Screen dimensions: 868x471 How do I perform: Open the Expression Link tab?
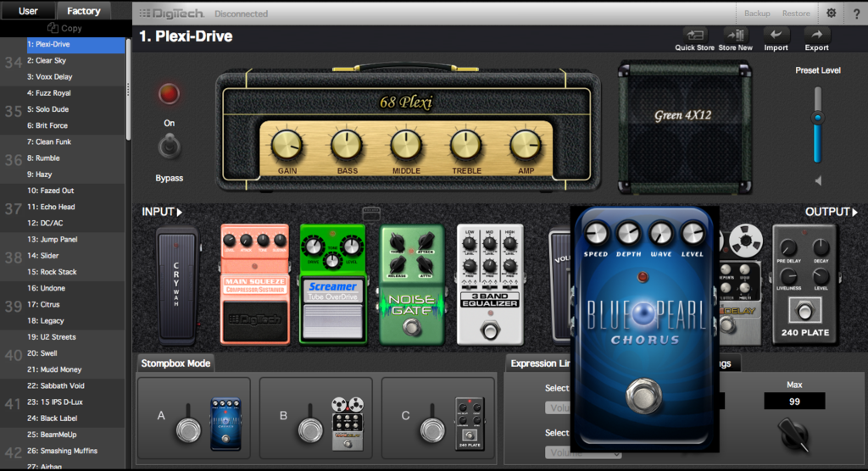pyautogui.click(x=538, y=363)
